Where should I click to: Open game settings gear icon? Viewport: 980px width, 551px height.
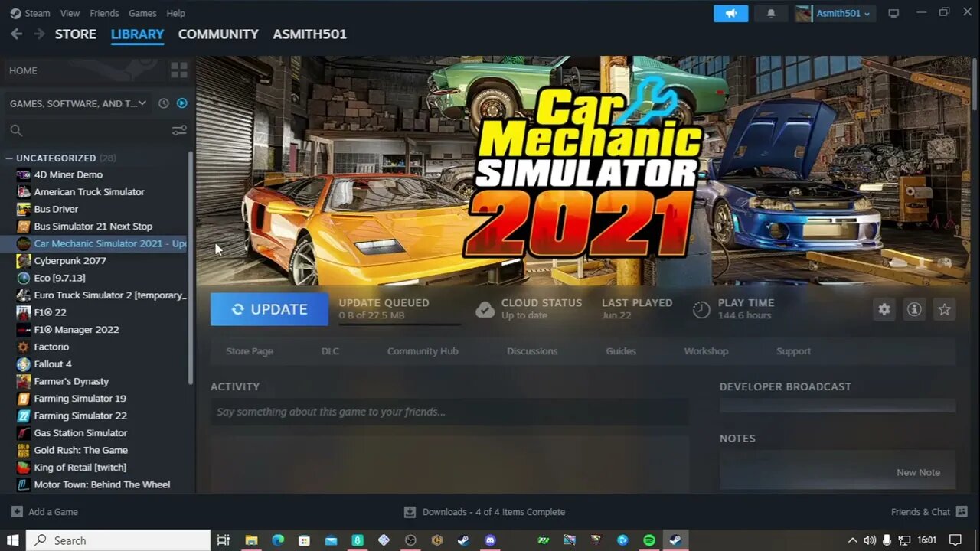(884, 309)
